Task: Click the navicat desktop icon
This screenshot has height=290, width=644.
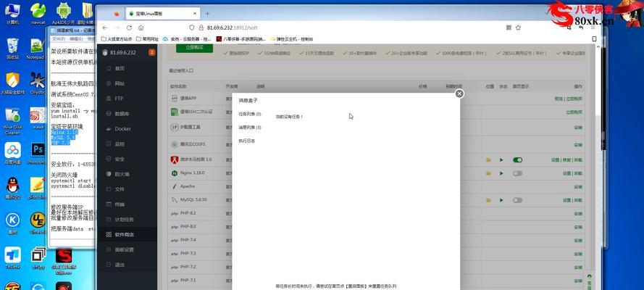Action: point(38,13)
